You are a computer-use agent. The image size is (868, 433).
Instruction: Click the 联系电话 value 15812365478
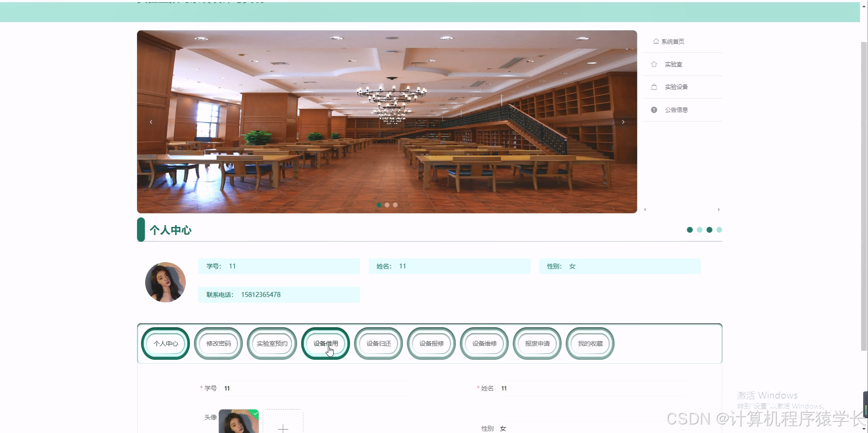pyautogui.click(x=261, y=295)
